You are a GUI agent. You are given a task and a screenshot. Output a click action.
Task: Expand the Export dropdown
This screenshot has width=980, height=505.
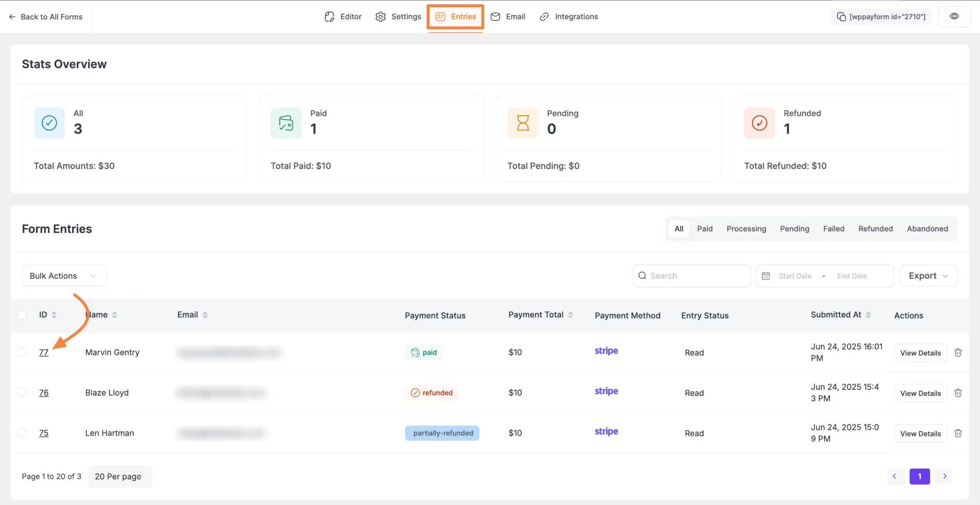(928, 276)
